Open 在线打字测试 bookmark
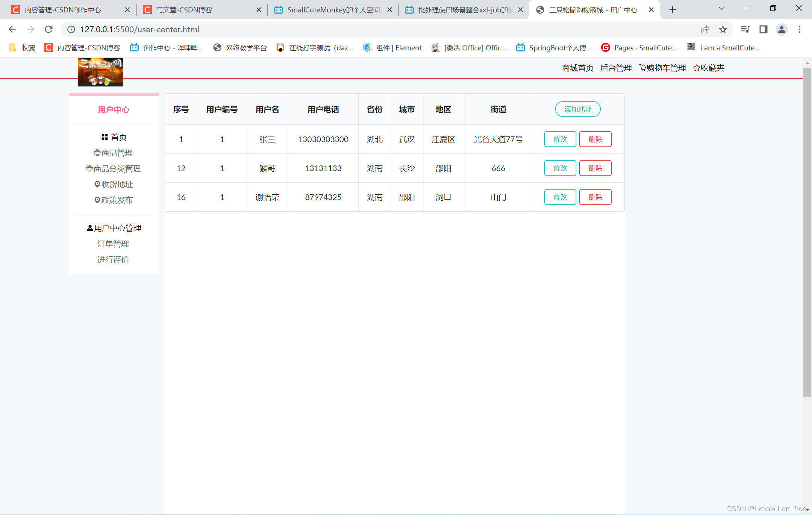 (x=315, y=48)
